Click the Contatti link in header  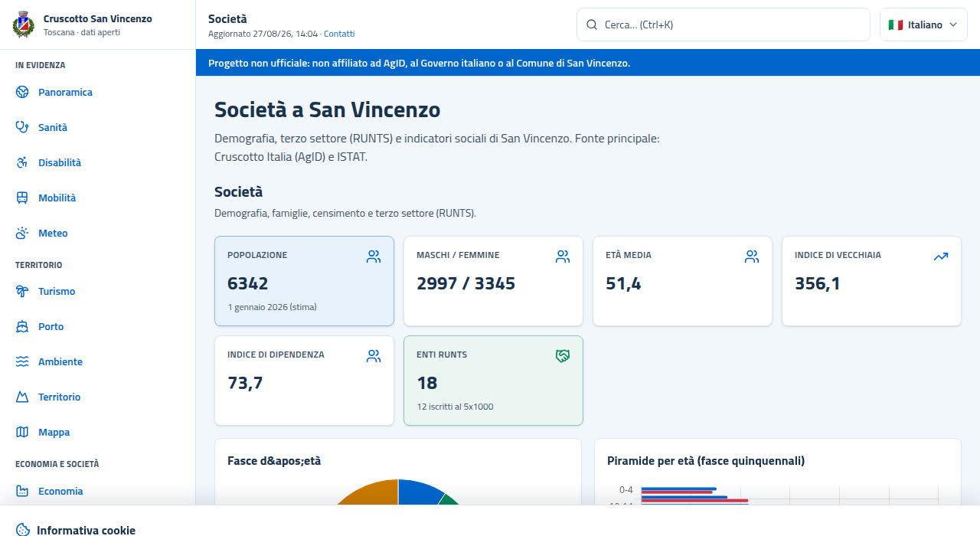339,34
